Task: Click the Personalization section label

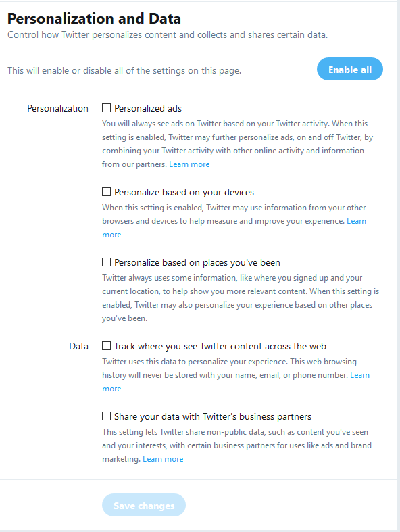Action: pyautogui.click(x=57, y=108)
